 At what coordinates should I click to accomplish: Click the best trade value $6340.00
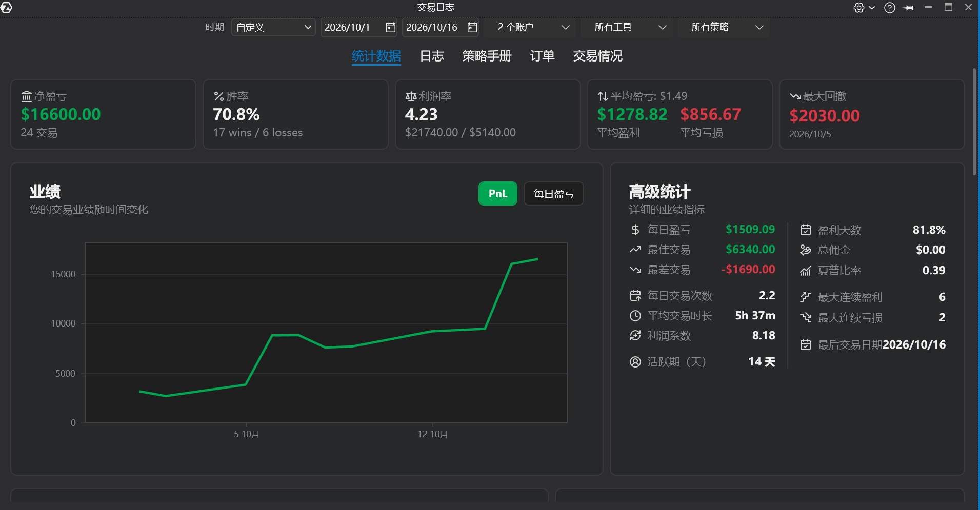coord(750,250)
